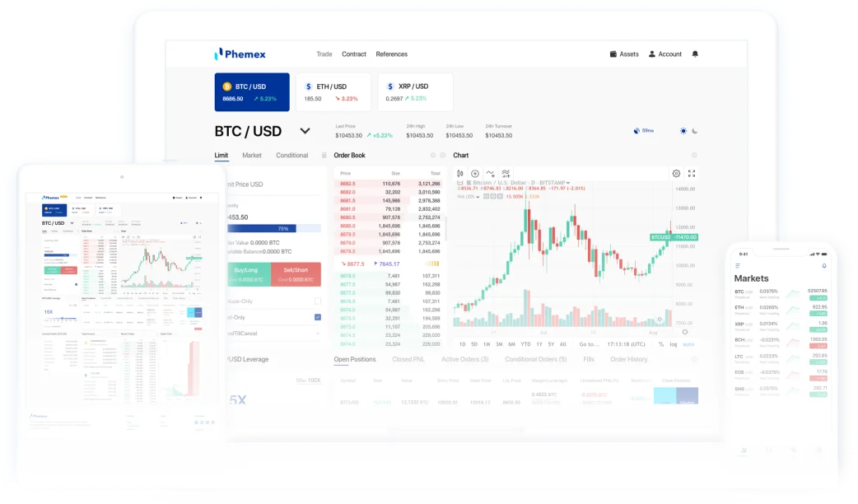Click the Order Book scrollbar handle
The height and width of the screenshot is (504, 858).
tap(445, 229)
